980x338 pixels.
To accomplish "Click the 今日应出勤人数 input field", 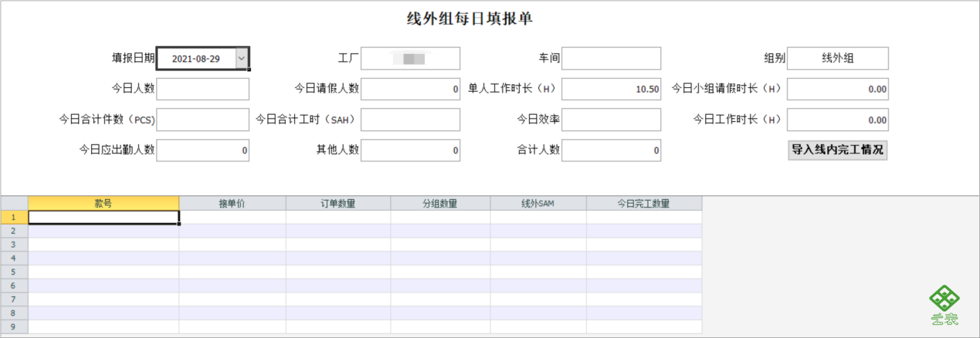I will pyautogui.click(x=203, y=150).
